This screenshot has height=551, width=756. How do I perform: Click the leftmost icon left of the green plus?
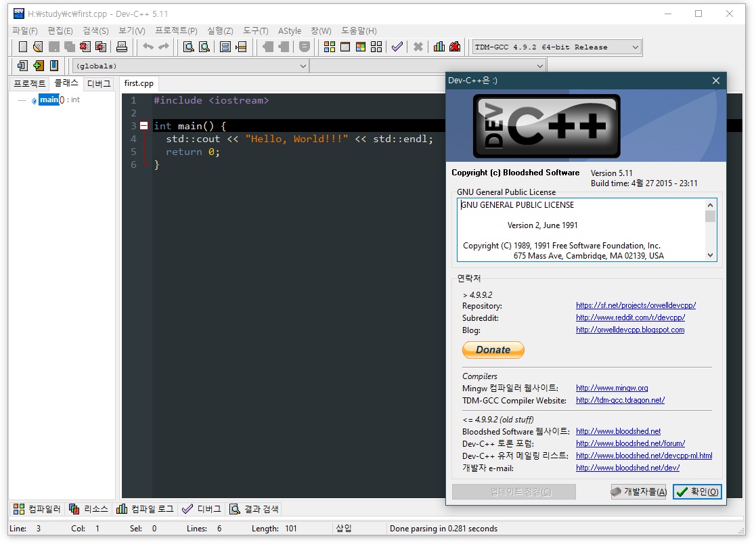(x=22, y=66)
